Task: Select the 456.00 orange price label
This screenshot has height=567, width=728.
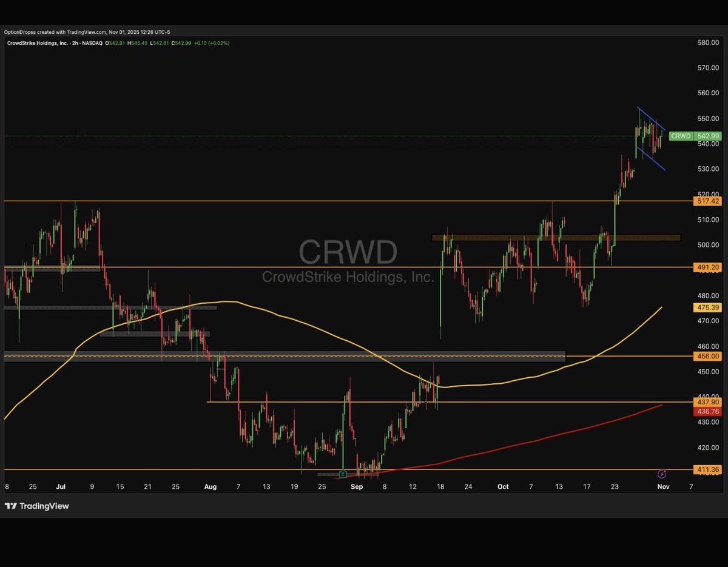Action: (707, 357)
